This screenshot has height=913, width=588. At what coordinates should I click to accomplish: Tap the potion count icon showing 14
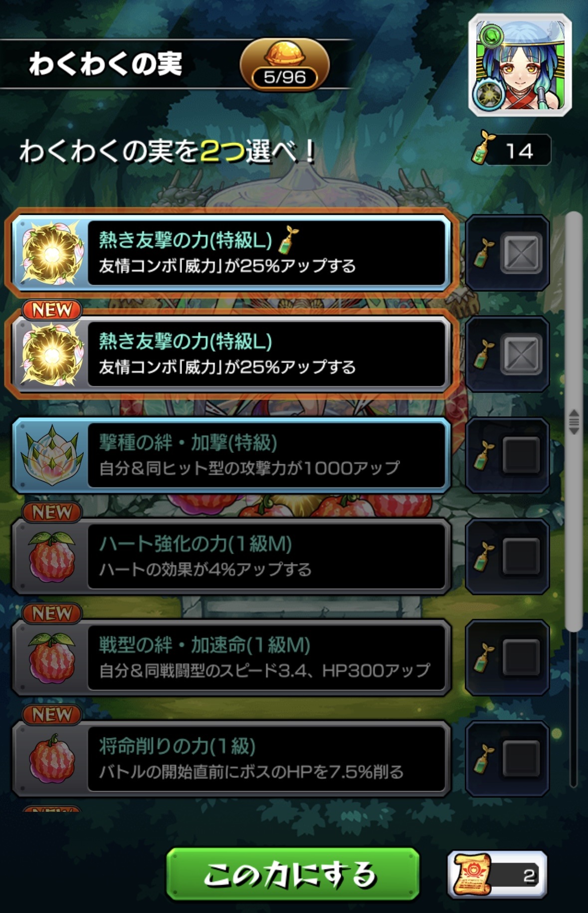511,149
